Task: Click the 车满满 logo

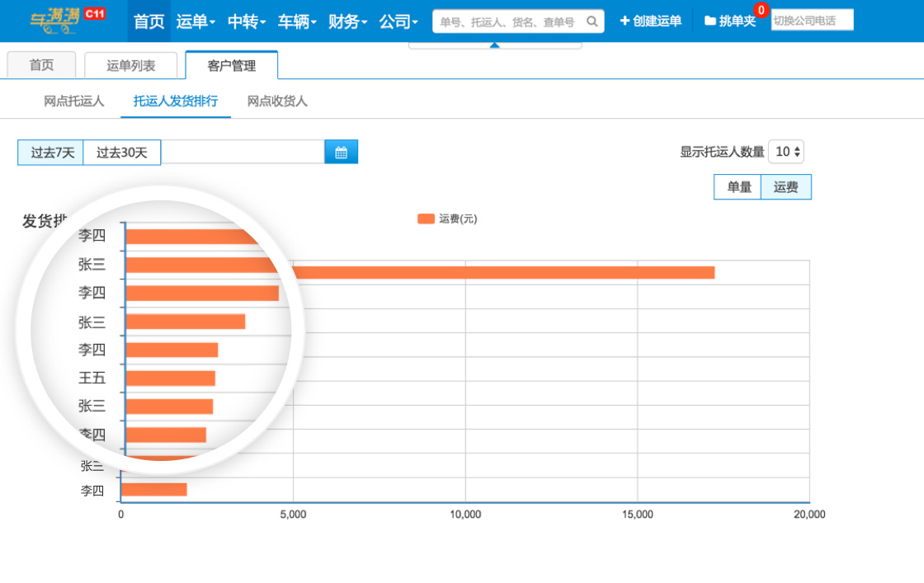Action: [x=54, y=21]
